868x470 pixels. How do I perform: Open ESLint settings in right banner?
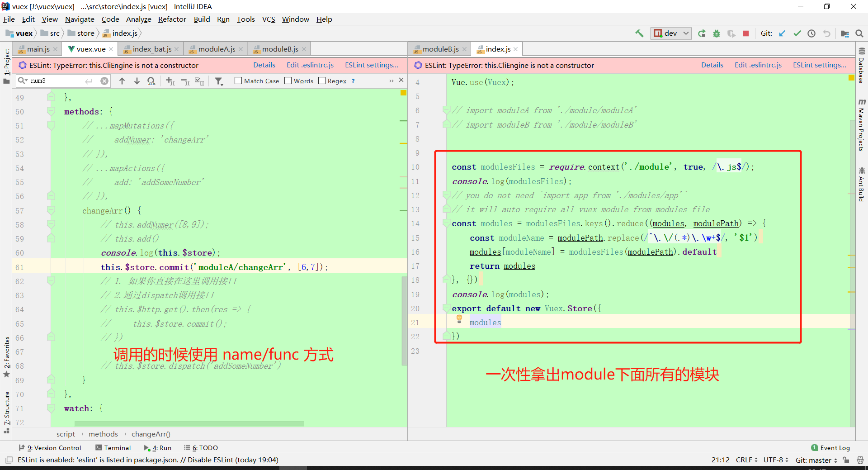[x=820, y=65]
